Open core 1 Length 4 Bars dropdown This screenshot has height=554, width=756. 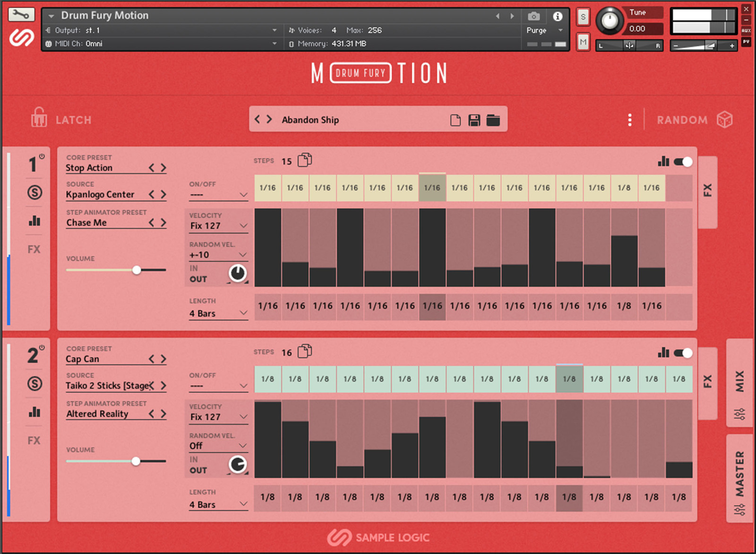(218, 314)
